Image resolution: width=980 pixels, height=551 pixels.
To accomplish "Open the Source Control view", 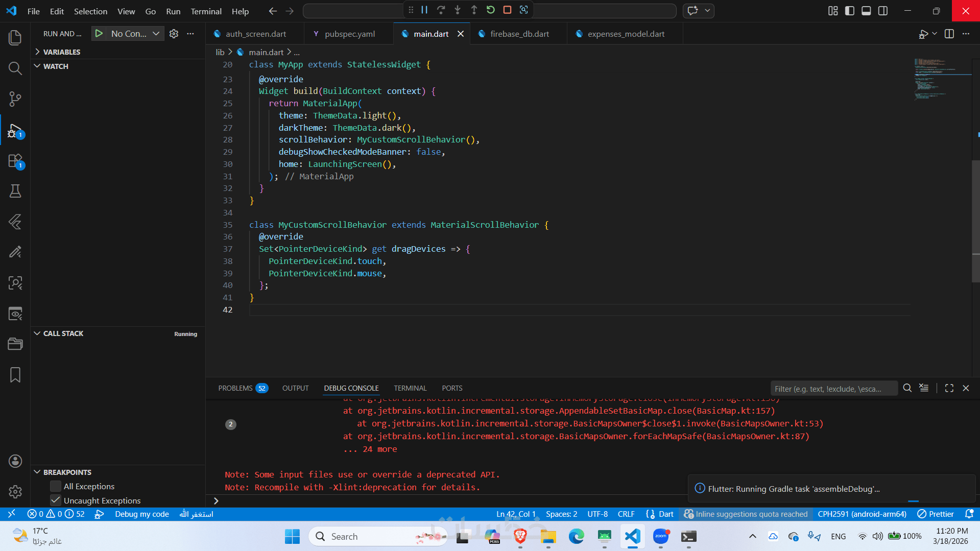I will pos(15,99).
